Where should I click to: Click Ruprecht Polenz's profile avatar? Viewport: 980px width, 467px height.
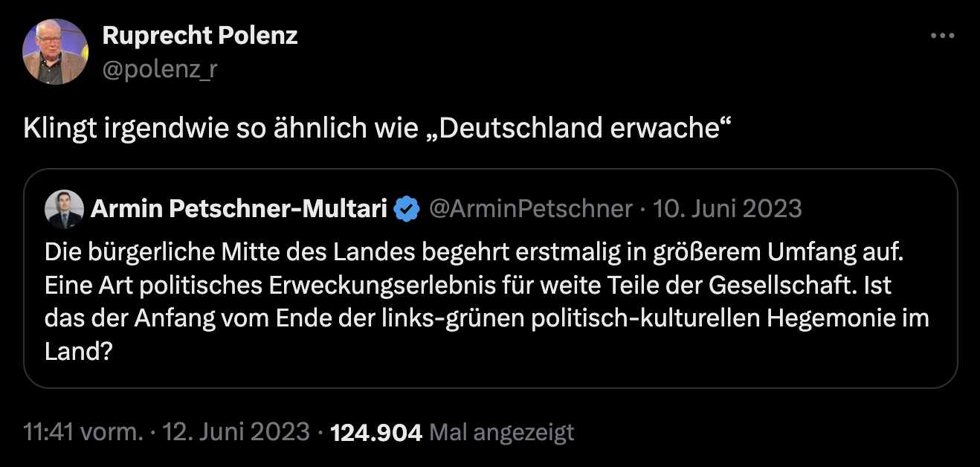56,51
